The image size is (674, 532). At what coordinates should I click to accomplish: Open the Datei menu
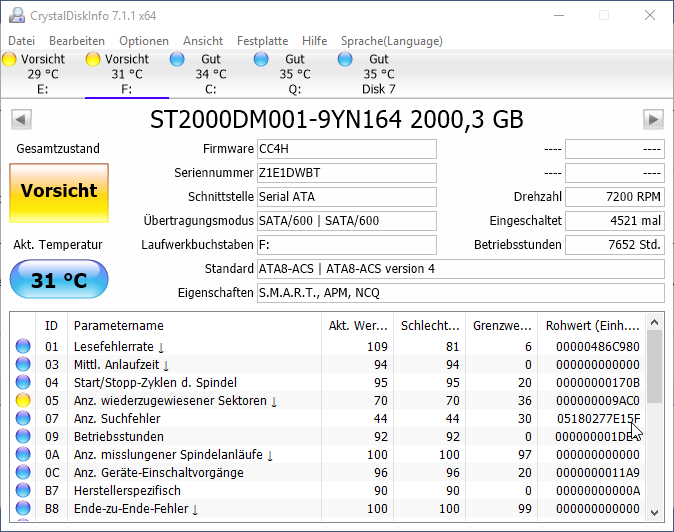coord(21,41)
